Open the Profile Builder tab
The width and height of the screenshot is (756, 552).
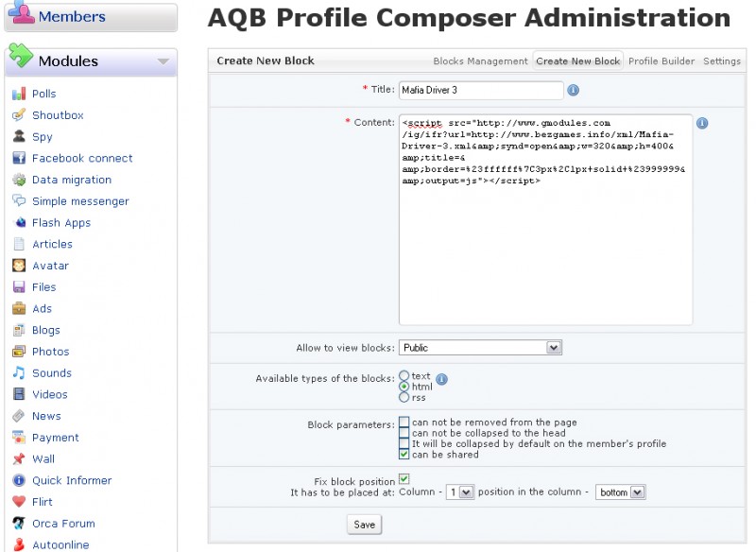click(x=661, y=61)
